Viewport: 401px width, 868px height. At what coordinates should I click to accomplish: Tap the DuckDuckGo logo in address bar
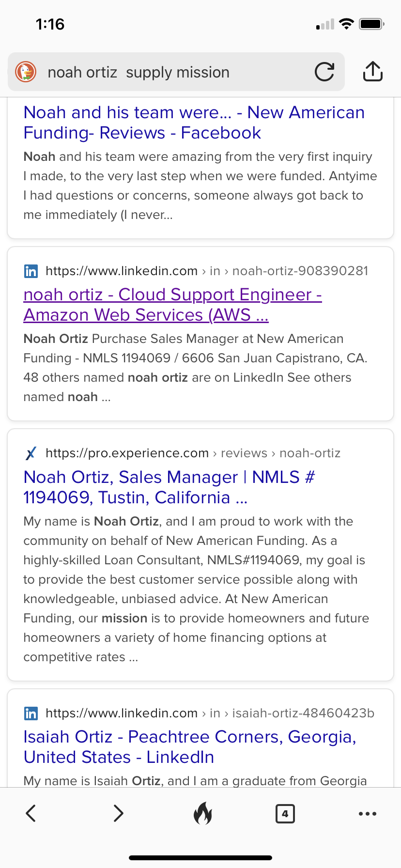(26, 72)
